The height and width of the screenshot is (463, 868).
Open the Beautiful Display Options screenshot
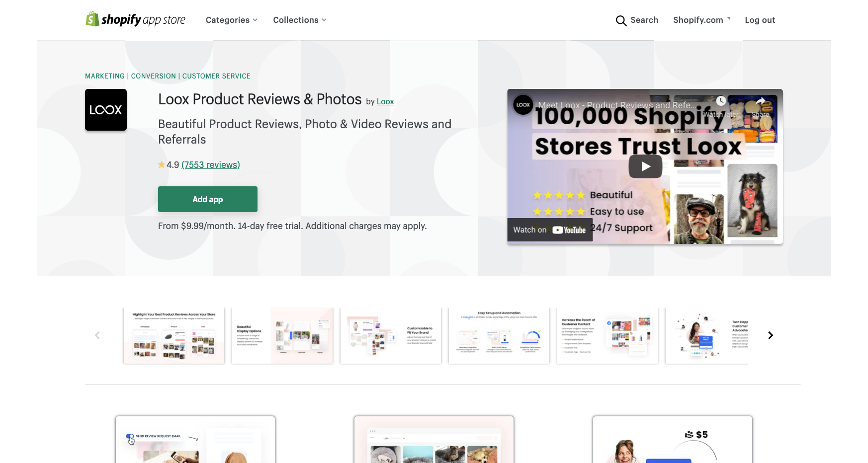[282, 335]
